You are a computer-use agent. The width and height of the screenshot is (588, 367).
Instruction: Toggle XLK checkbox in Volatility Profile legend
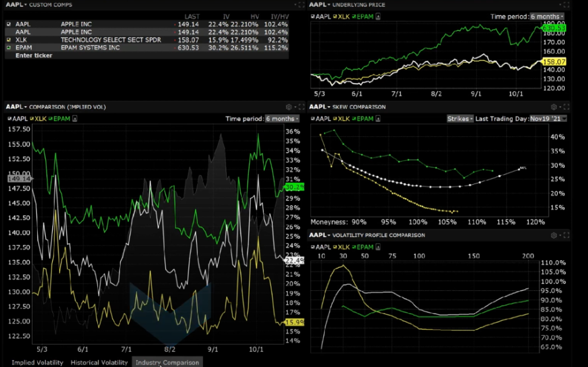[335, 247]
